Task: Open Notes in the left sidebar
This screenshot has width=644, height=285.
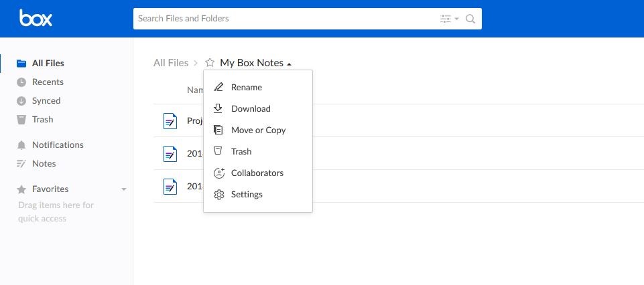Action: [44, 163]
